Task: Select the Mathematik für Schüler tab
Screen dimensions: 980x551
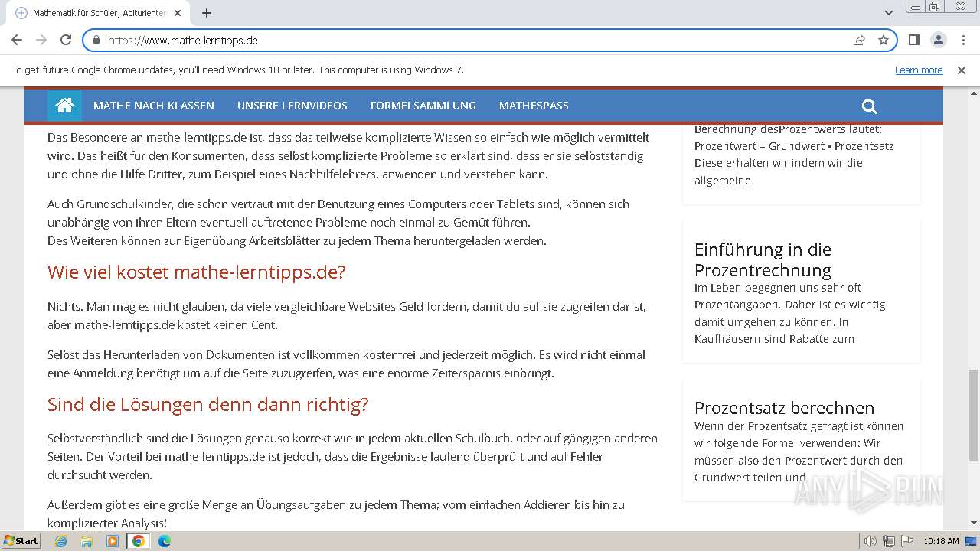Action: [x=98, y=13]
